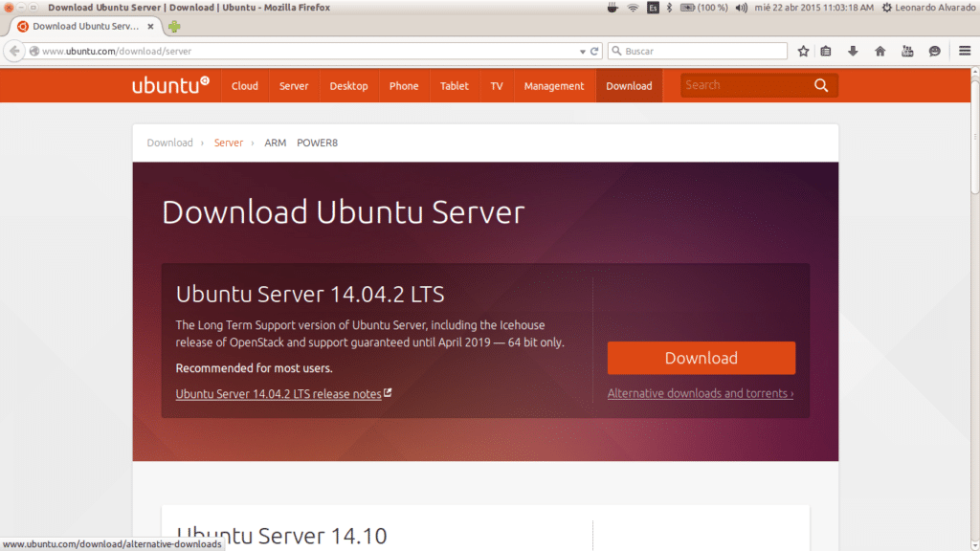This screenshot has width=980, height=551.
Task: Open the Tablet navigation item
Action: point(455,86)
